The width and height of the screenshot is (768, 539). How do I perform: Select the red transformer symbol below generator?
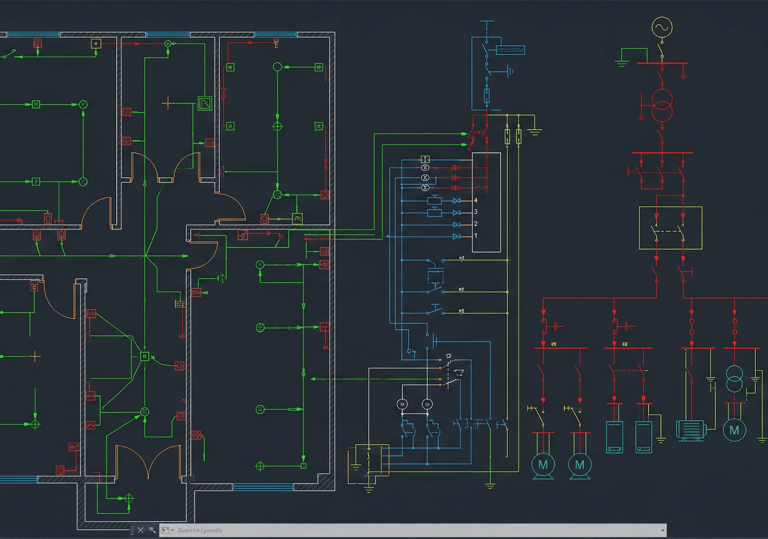661,105
